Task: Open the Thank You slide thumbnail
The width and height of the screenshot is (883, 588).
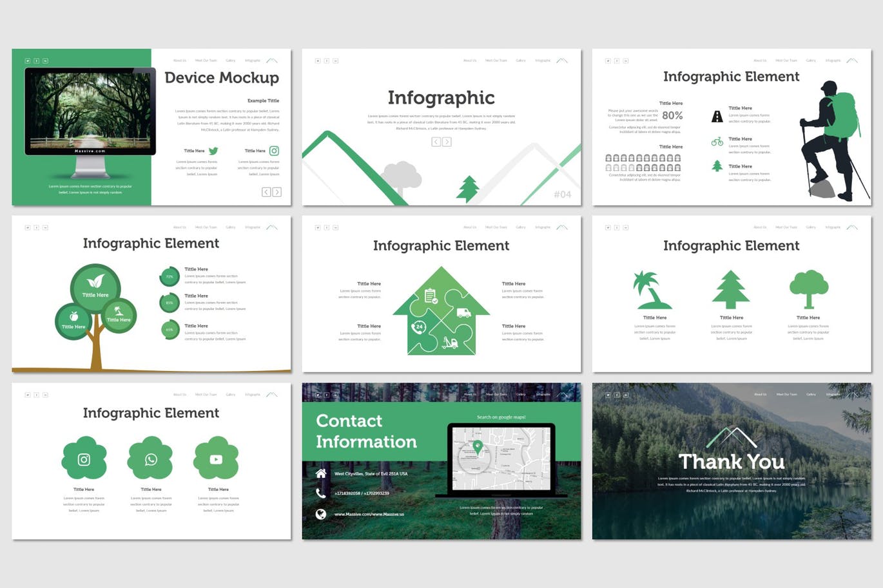Action: click(732, 461)
